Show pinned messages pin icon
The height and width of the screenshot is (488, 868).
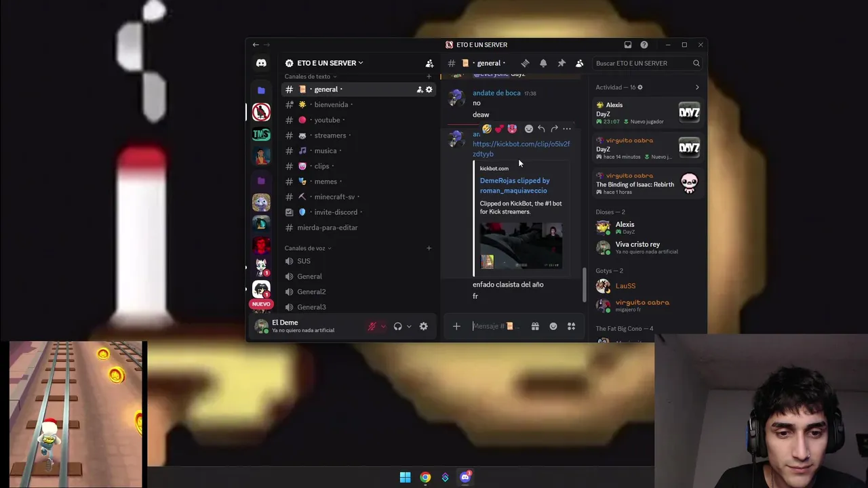click(561, 63)
